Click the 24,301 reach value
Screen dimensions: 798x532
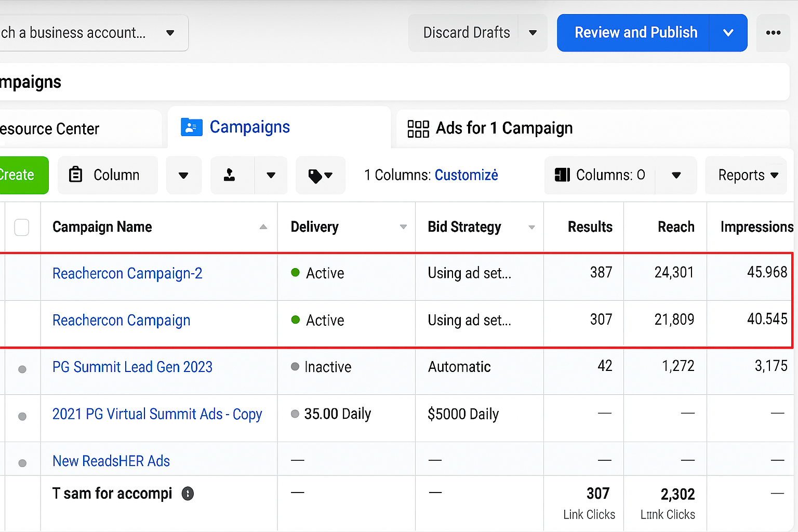tap(674, 272)
